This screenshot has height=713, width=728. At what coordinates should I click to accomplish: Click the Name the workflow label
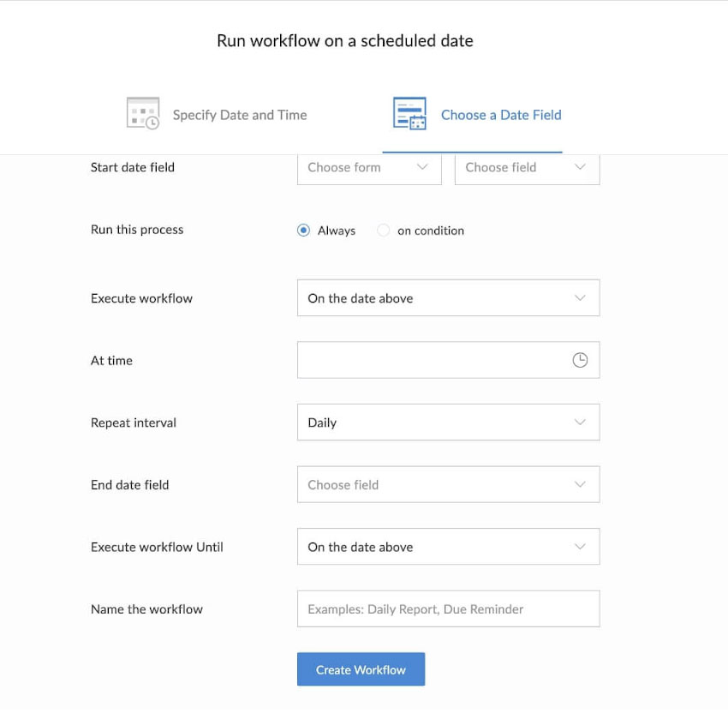click(146, 609)
